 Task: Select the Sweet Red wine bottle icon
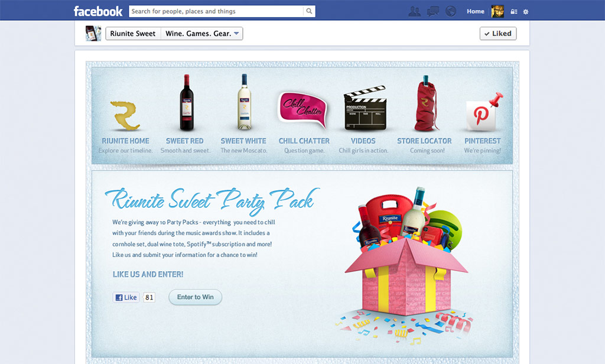187,103
